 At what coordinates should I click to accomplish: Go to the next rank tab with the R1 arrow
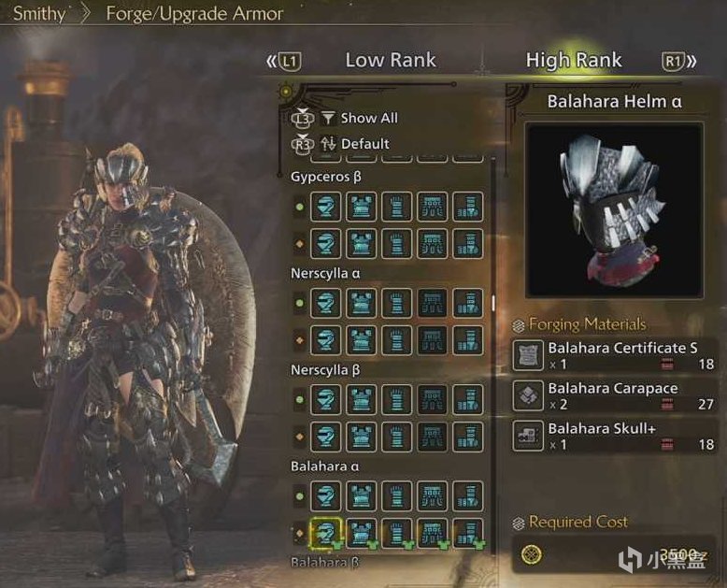tap(678, 61)
